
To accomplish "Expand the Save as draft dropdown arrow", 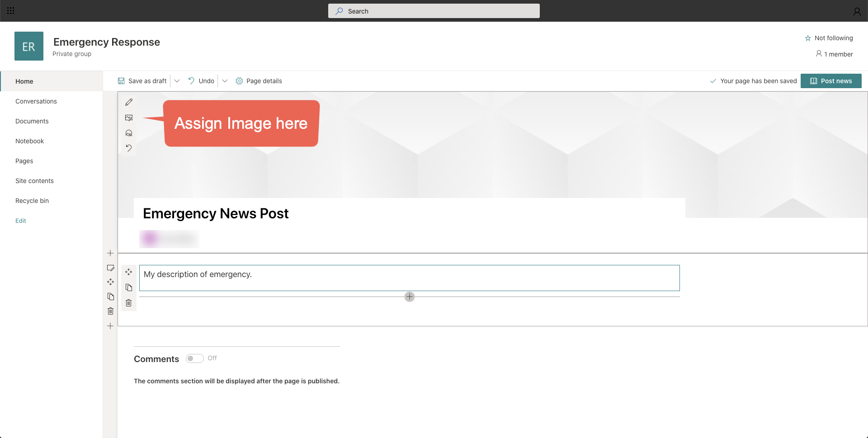I will [x=177, y=81].
